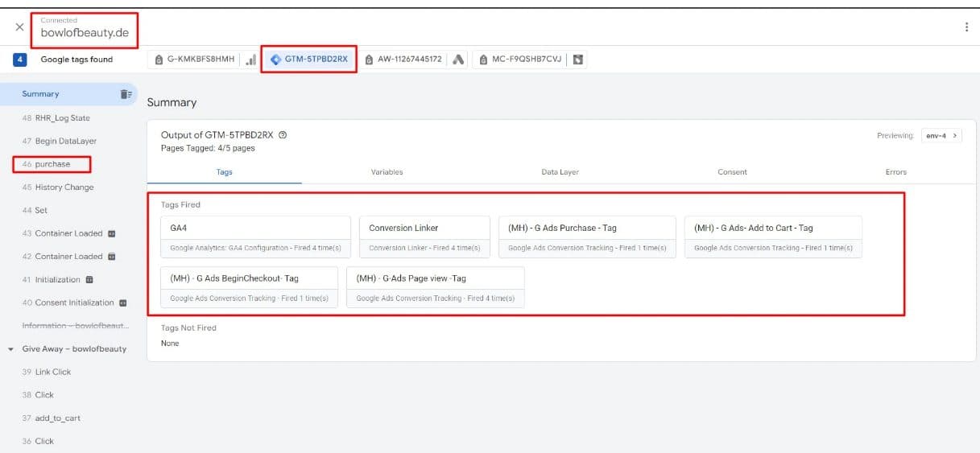Switch to the Consent tab
The width and height of the screenshot is (980, 453).
(x=732, y=172)
